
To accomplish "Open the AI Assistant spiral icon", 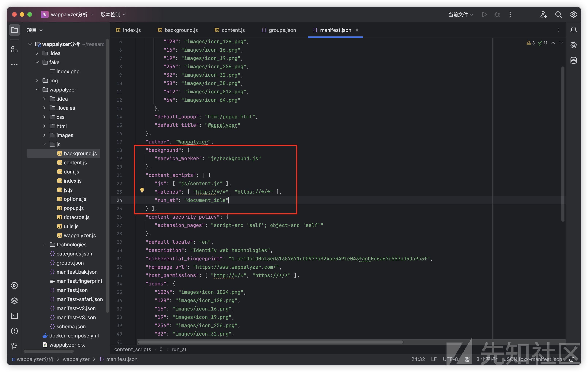I will coord(573,45).
